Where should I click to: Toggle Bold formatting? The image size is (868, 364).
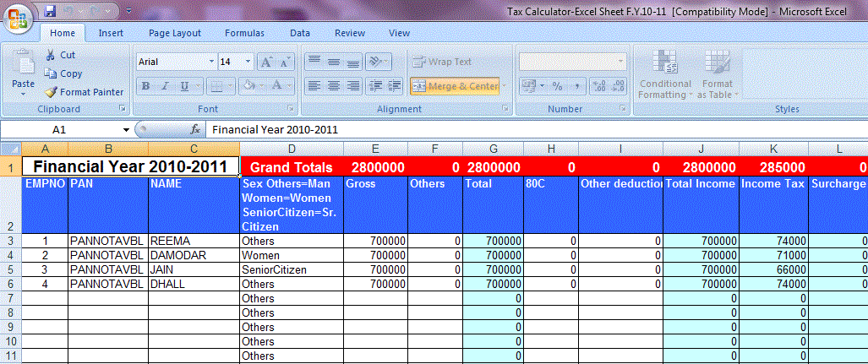145,86
